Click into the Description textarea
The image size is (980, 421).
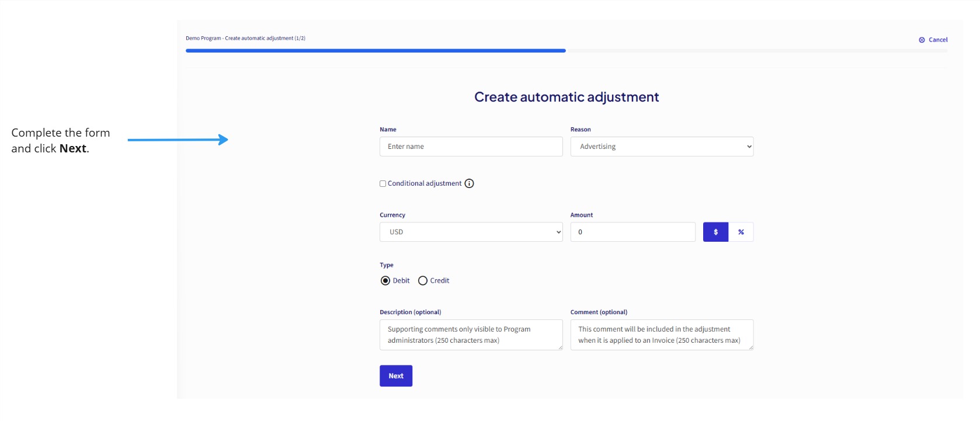pos(471,335)
